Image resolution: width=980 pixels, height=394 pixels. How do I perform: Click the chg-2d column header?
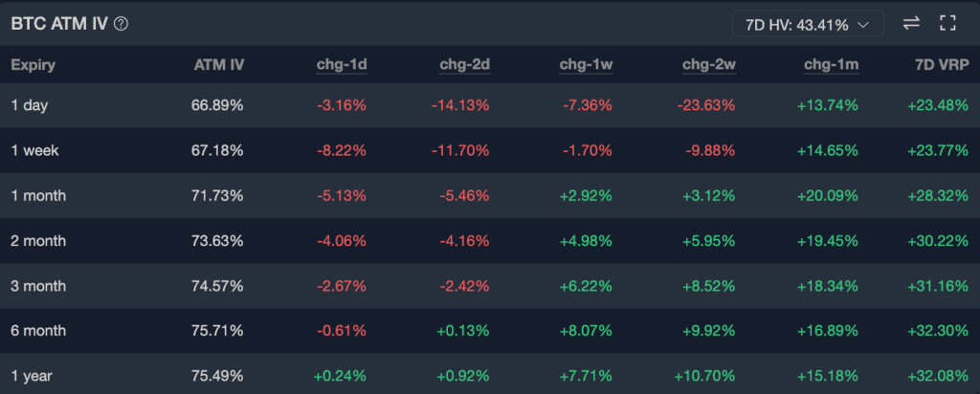[x=464, y=65]
